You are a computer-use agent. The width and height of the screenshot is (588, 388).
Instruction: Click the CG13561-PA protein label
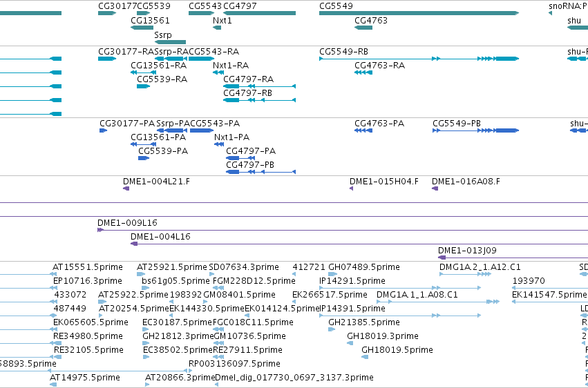click(158, 137)
